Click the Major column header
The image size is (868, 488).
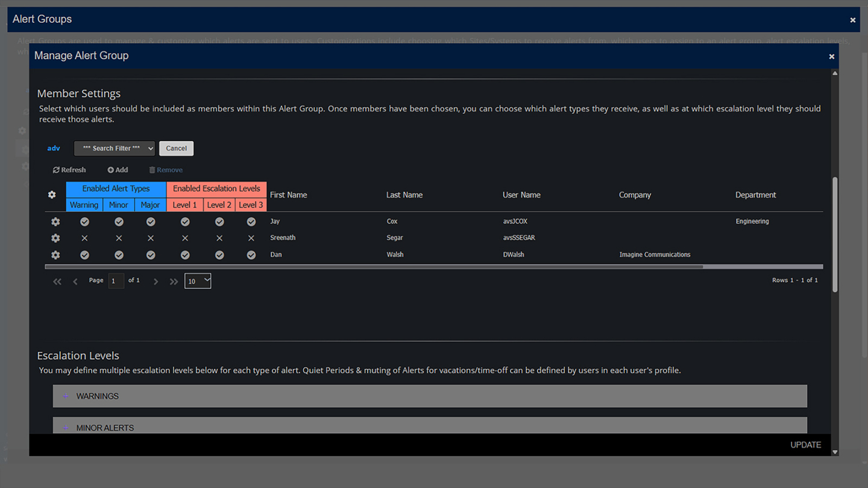(150, 205)
